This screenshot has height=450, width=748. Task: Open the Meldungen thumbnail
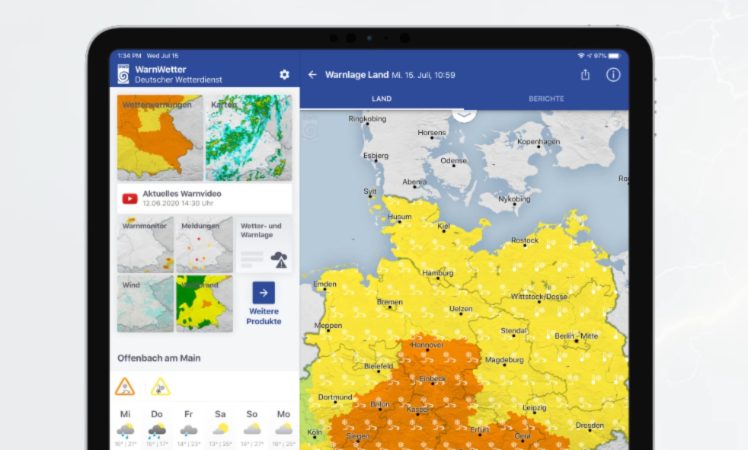(x=204, y=245)
